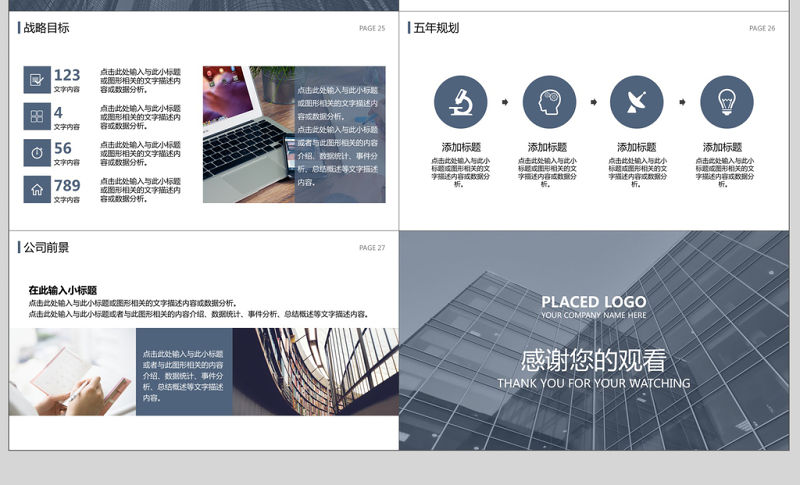Click the clock icon next to 56
Image resolution: width=800 pixels, height=485 pixels.
coord(37,153)
